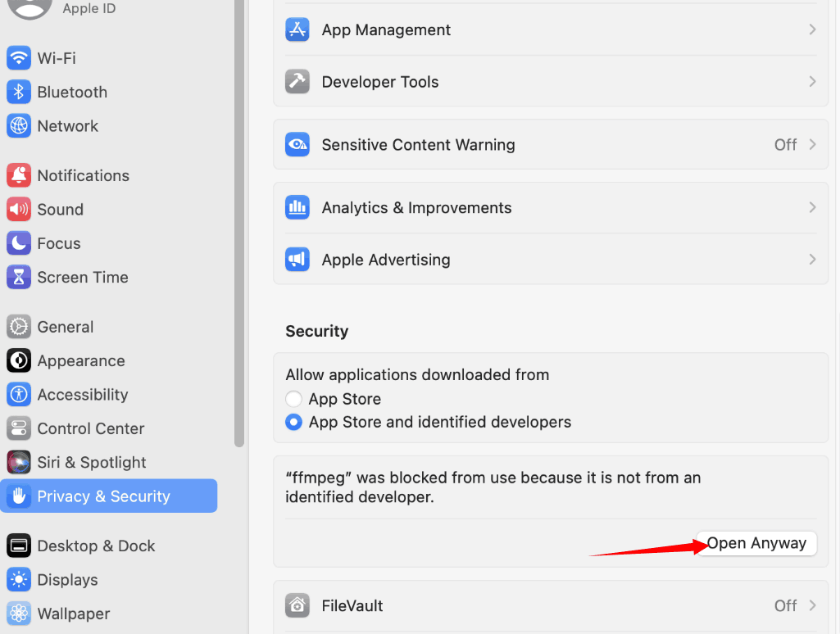Screen dimensions: 840x634
Task: Go to Desktop & Dock settings
Action: pos(96,546)
